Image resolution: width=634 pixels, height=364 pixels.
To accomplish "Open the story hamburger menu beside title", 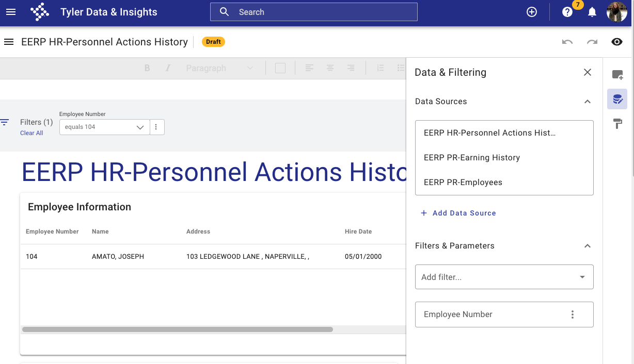I will (x=9, y=42).
